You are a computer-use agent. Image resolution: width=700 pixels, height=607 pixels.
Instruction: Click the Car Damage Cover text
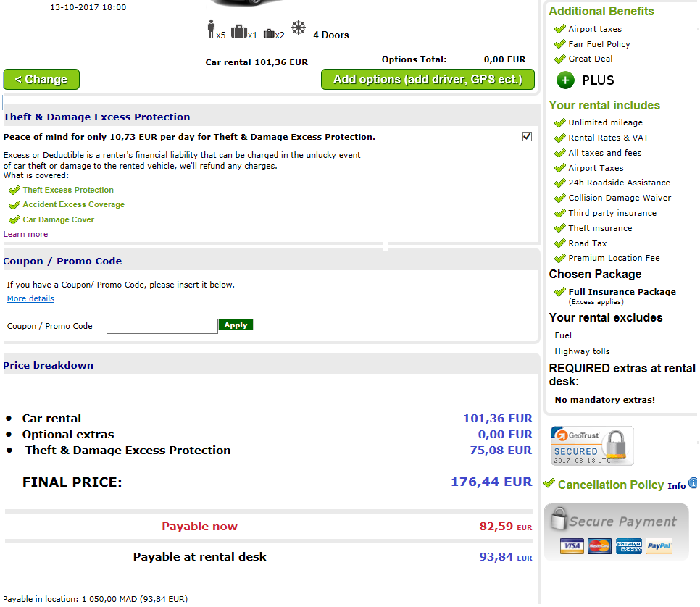pos(59,219)
